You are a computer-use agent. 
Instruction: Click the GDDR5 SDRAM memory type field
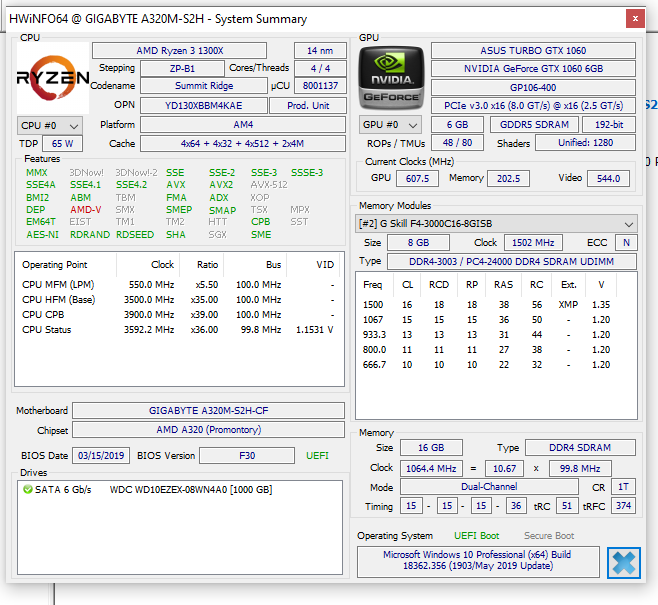[534, 125]
